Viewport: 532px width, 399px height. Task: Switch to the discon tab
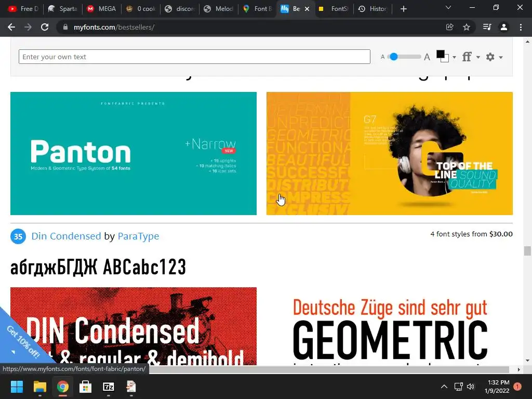[180, 9]
